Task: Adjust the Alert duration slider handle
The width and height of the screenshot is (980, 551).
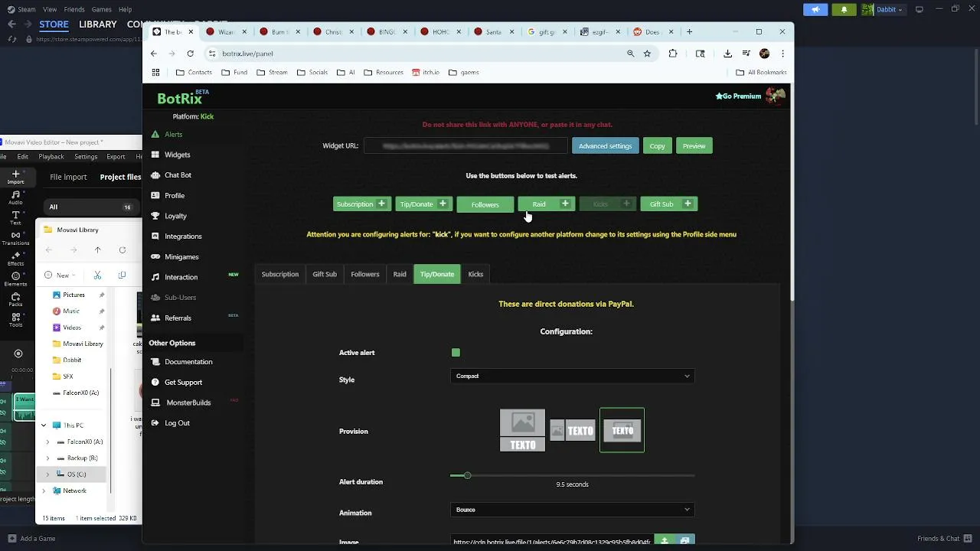Action: (x=467, y=476)
